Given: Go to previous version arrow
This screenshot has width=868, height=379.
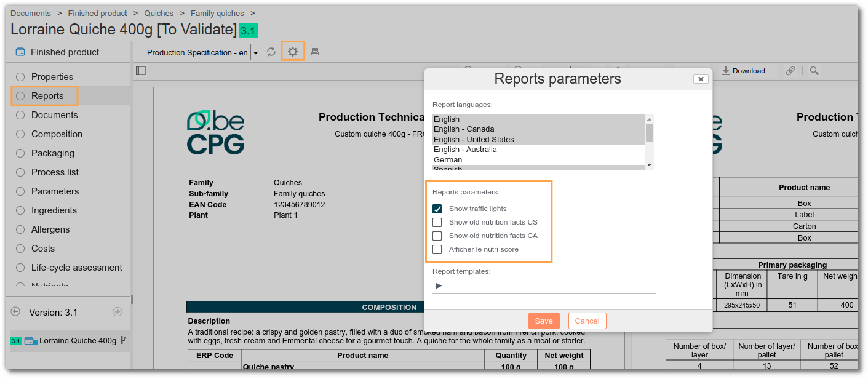Looking at the screenshot, I should (16, 312).
